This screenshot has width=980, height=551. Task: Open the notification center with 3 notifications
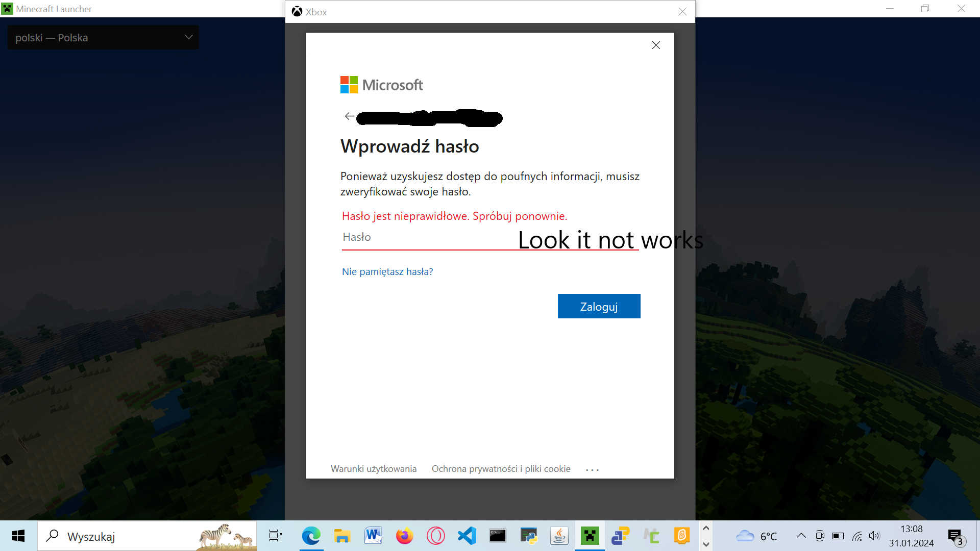point(955,537)
